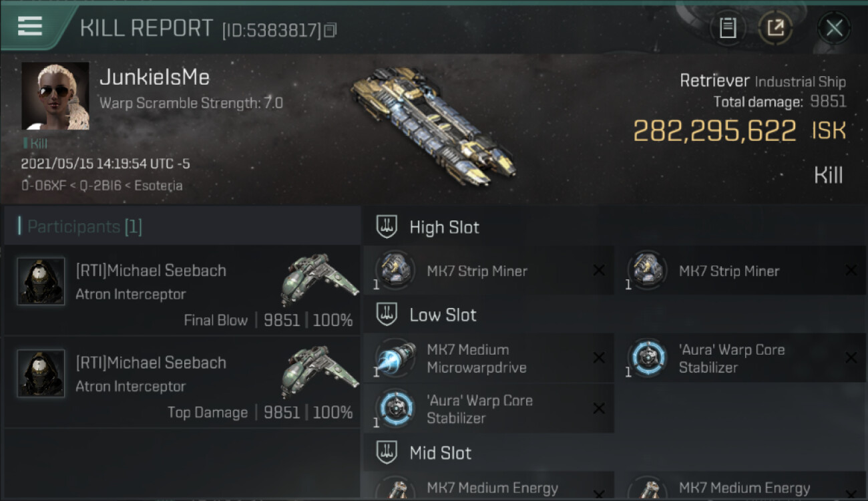Share the kill report externally

775,28
